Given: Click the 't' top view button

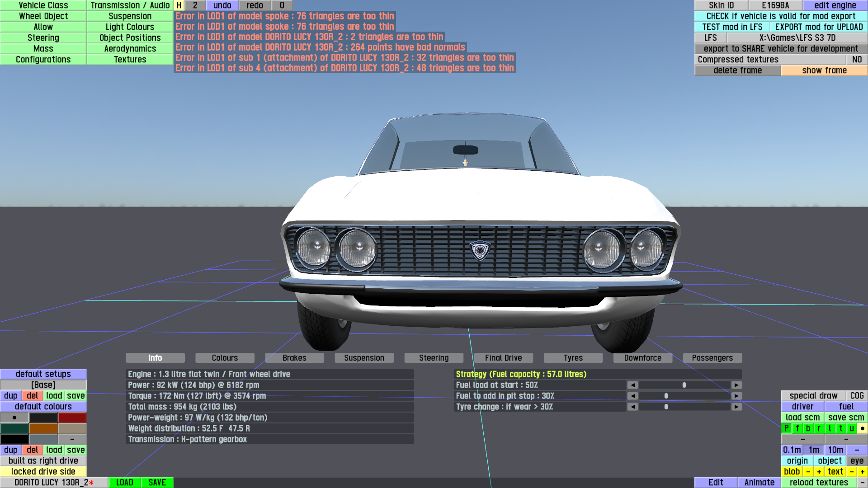Looking at the screenshot, I should tap(840, 428).
